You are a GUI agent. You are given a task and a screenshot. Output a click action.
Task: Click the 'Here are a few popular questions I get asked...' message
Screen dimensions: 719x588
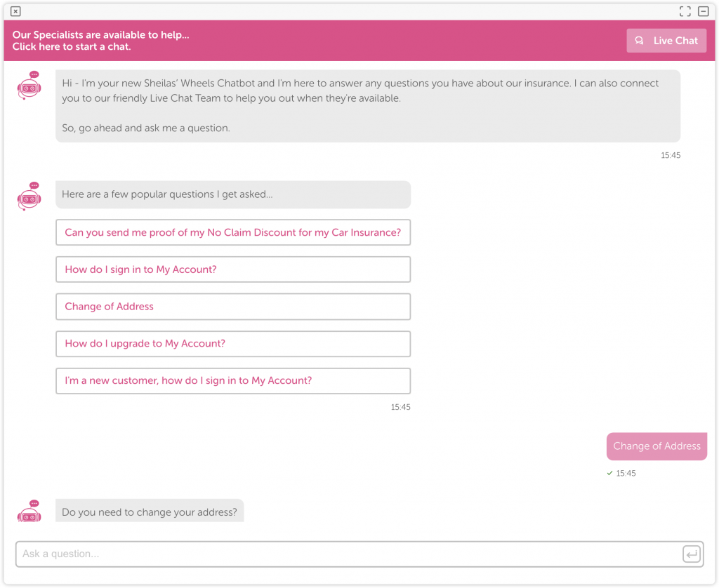233,195
